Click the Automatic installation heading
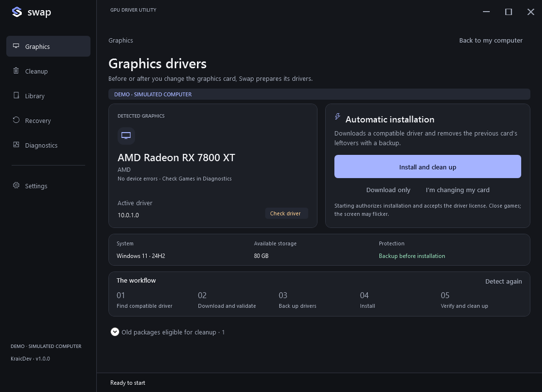The image size is (542, 392). point(390,120)
